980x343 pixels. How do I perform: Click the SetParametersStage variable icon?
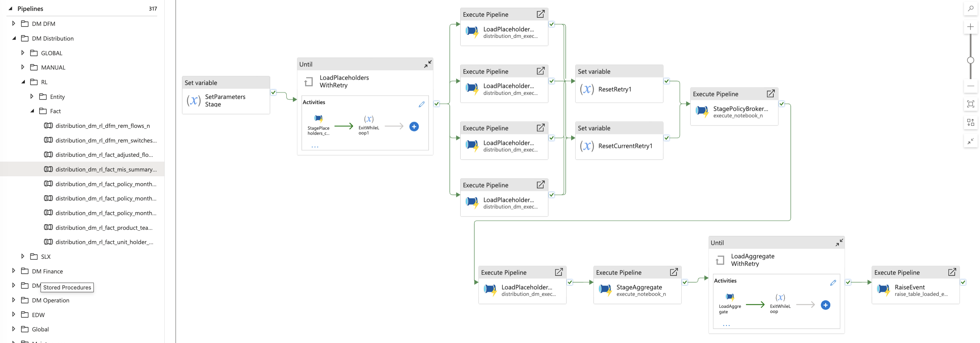click(x=194, y=101)
